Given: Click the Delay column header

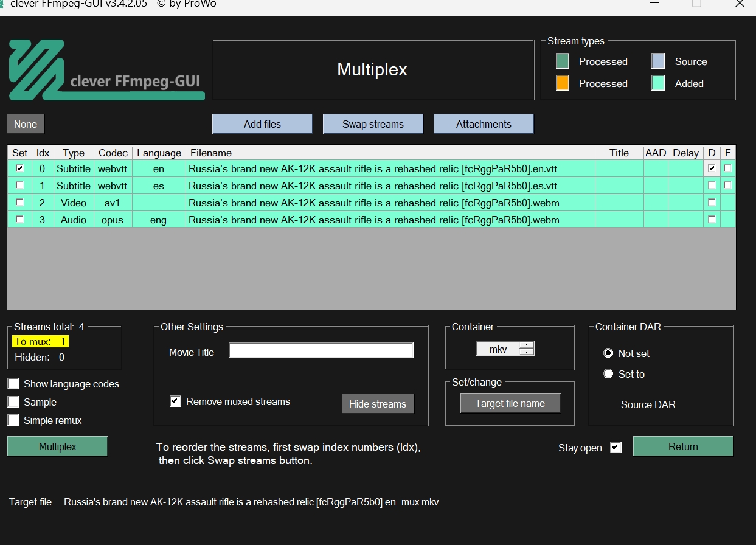Looking at the screenshot, I should point(685,153).
